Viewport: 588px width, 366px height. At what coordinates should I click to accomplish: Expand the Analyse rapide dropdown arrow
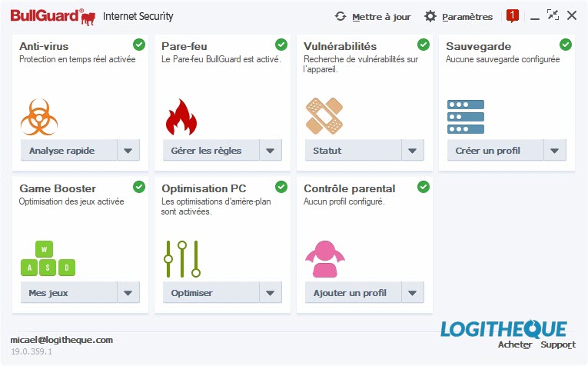(128, 151)
